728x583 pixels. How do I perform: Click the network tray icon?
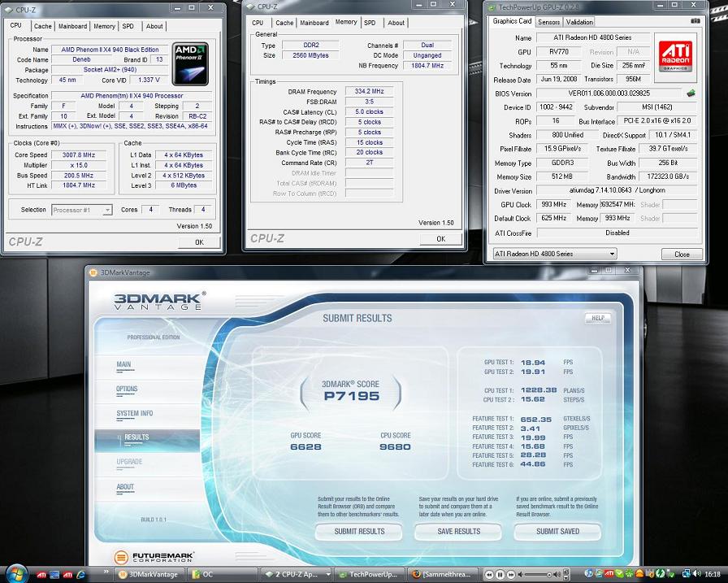click(686, 574)
